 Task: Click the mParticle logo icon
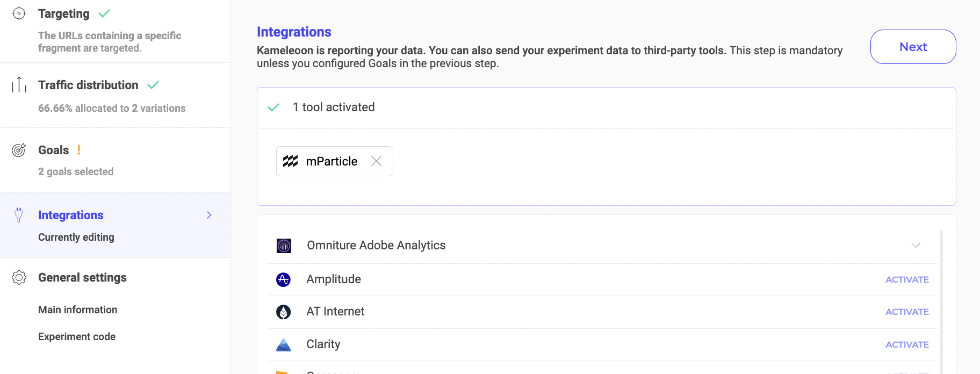[291, 161]
